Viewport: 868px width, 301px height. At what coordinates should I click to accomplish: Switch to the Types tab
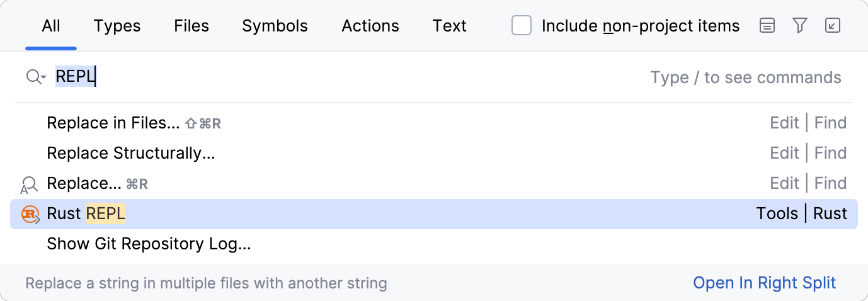click(117, 26)
